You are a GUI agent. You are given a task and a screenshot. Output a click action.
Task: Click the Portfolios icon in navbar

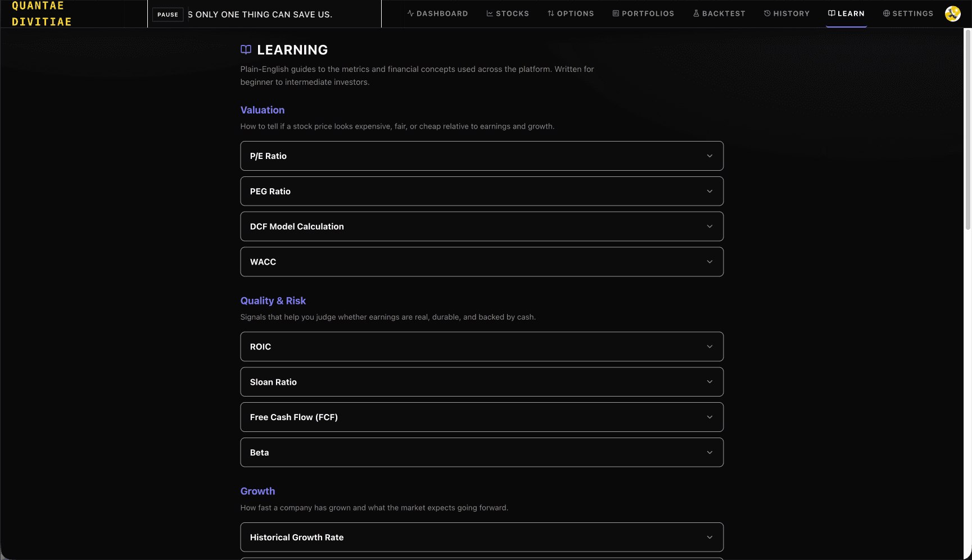click(616, 13)
